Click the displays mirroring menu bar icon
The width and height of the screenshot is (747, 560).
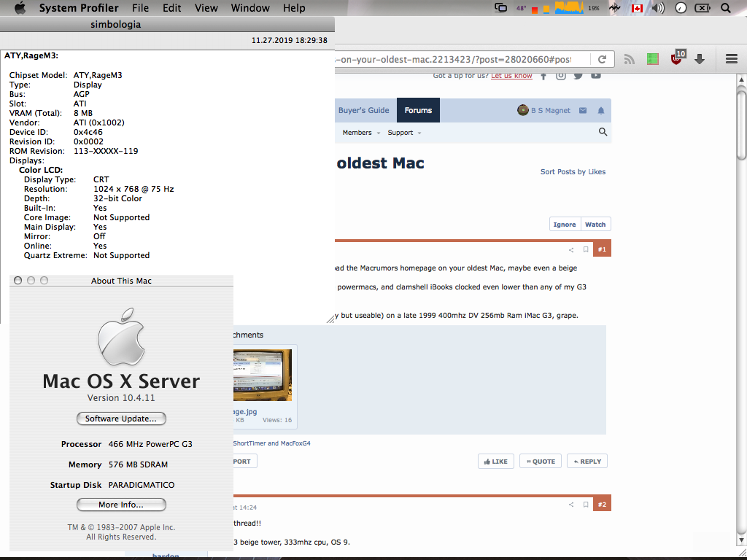click(500, 8)
